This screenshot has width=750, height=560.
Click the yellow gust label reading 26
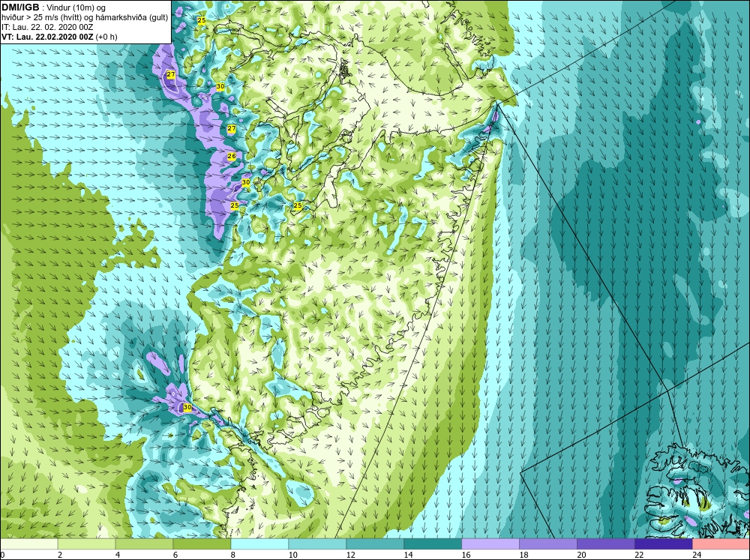[x=232, y=157]
